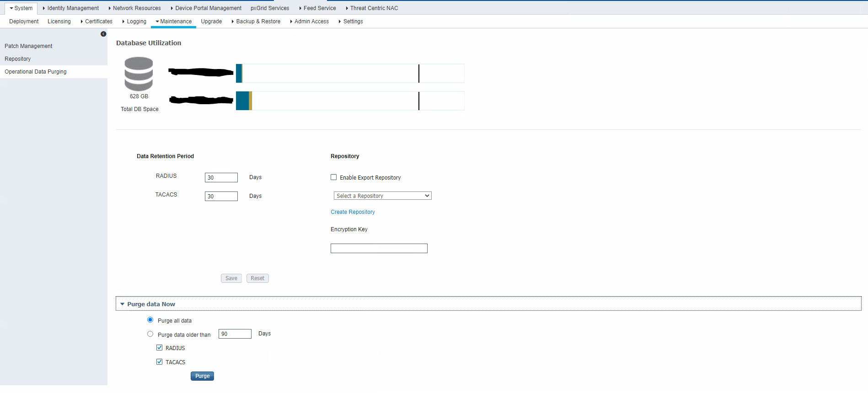Click the first database utilization bar
Image resolution: width=868 pixels, height=393 pixels.
pos(350,73)
